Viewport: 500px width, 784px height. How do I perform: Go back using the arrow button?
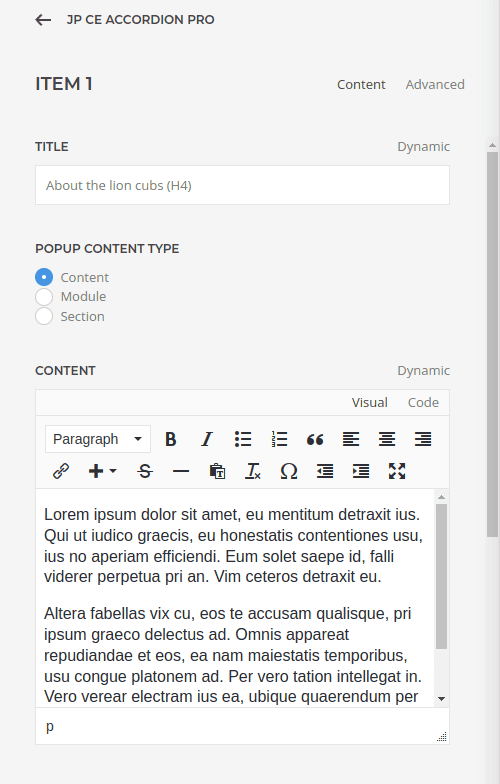point(43,20)
